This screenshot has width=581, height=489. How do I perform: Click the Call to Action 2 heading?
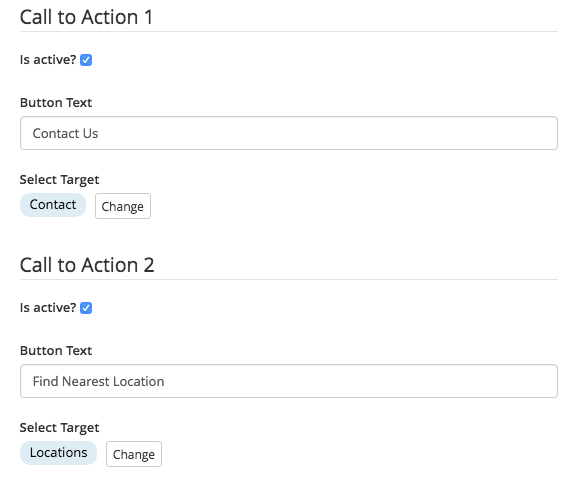tap(87, 265)
